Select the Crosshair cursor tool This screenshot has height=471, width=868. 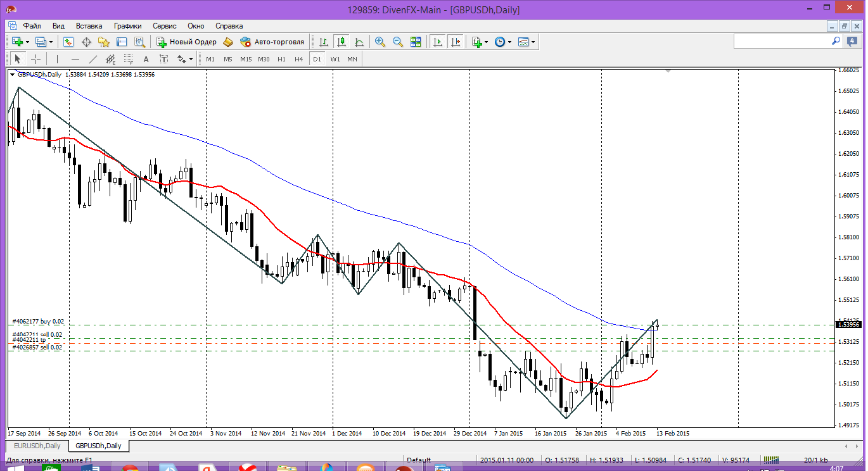pos(36,59)
